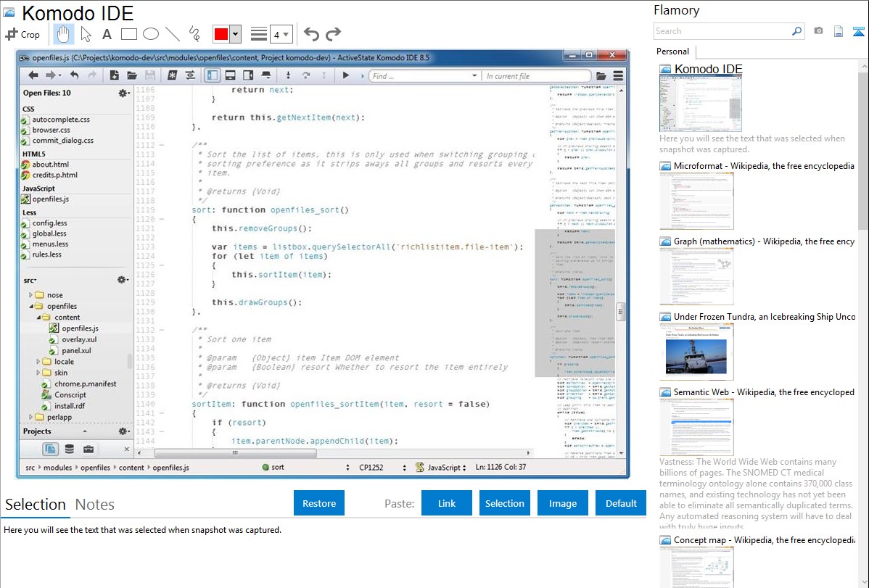Open the src places panel gear menu

[123, 280]
